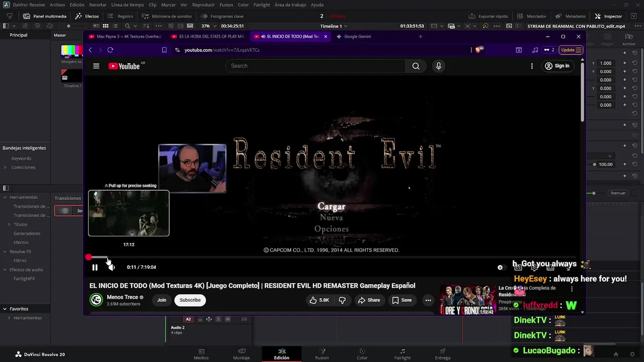Open the 37% viewer zoom dropdown
The height and width of the screenshot is (362, 644).
click(x=208, y=26)
